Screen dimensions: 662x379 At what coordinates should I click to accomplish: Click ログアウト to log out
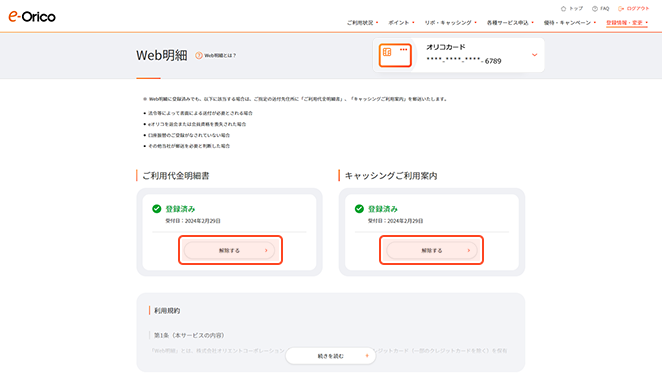[x=633, y=8]
